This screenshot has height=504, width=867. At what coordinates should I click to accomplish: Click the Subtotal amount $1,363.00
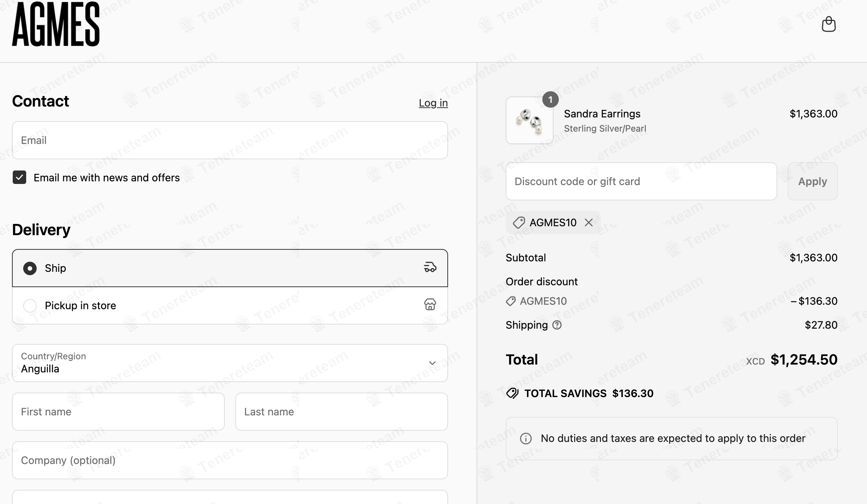pyautogui.click(x=814, y=258)
